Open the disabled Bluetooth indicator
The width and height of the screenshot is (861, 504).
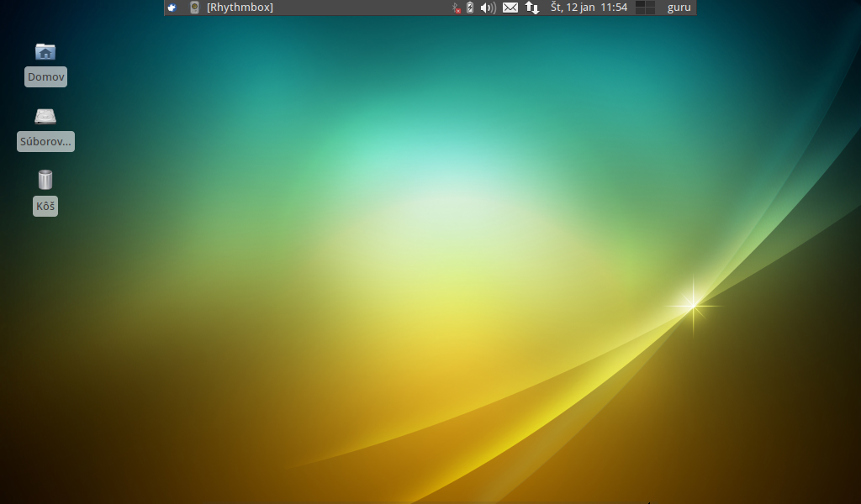tap(456, 8)
